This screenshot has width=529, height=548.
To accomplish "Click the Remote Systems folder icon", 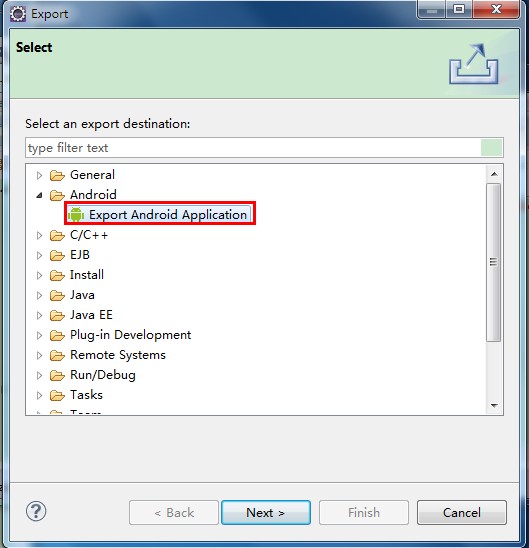I will point(57,355).
